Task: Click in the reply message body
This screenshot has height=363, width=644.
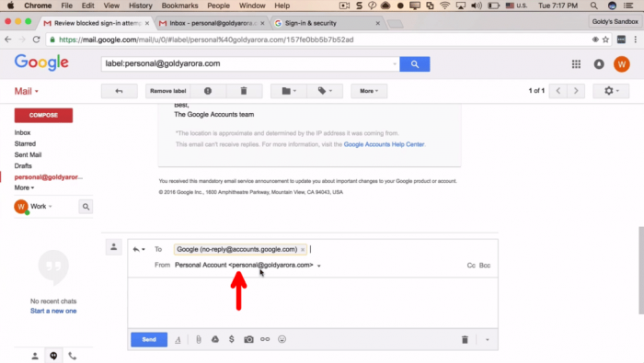Action: 313,302
